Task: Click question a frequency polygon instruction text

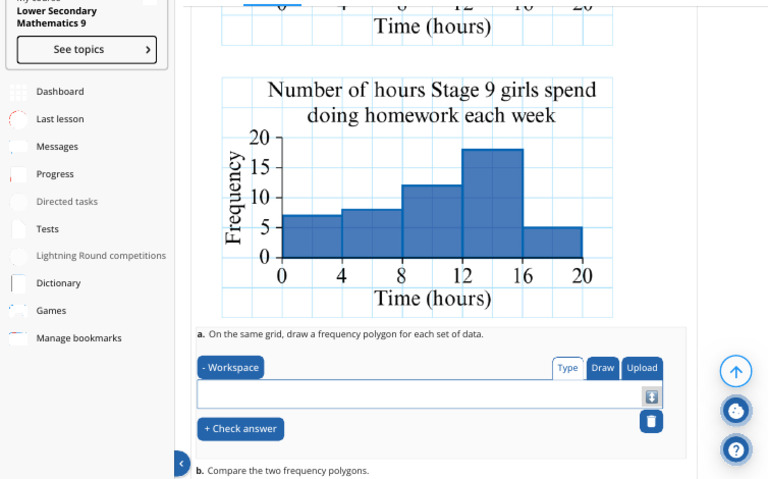Action: pyautogui.click(x=346, y=334)
